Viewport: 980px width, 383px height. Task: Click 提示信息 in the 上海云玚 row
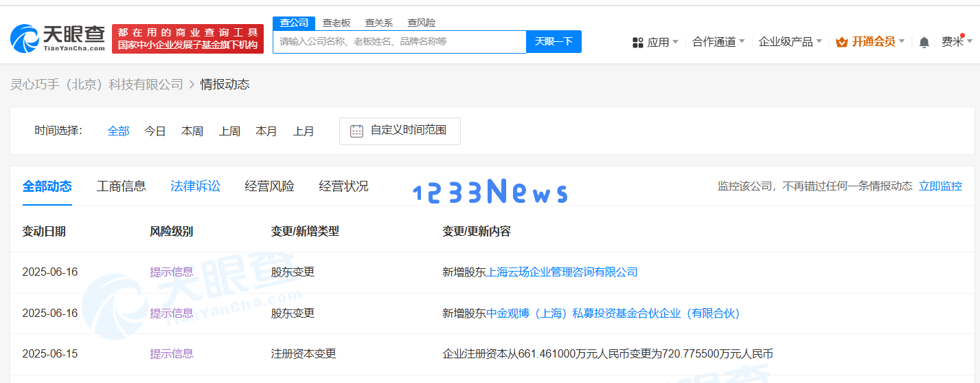172,272
